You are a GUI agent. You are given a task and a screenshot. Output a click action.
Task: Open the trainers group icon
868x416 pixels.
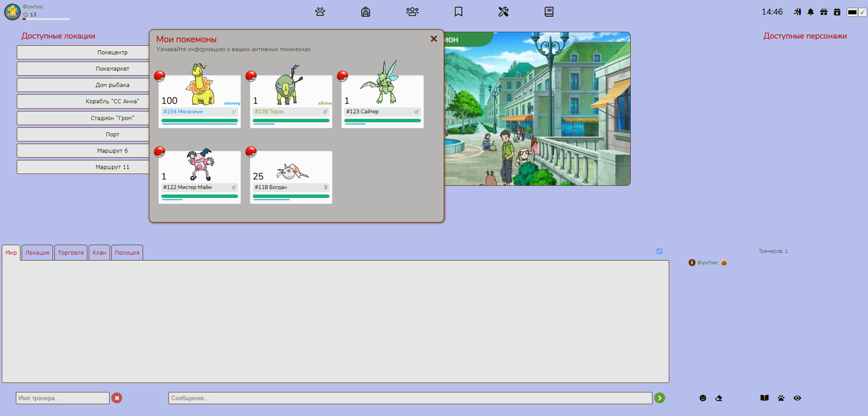[x=412, y=12]
